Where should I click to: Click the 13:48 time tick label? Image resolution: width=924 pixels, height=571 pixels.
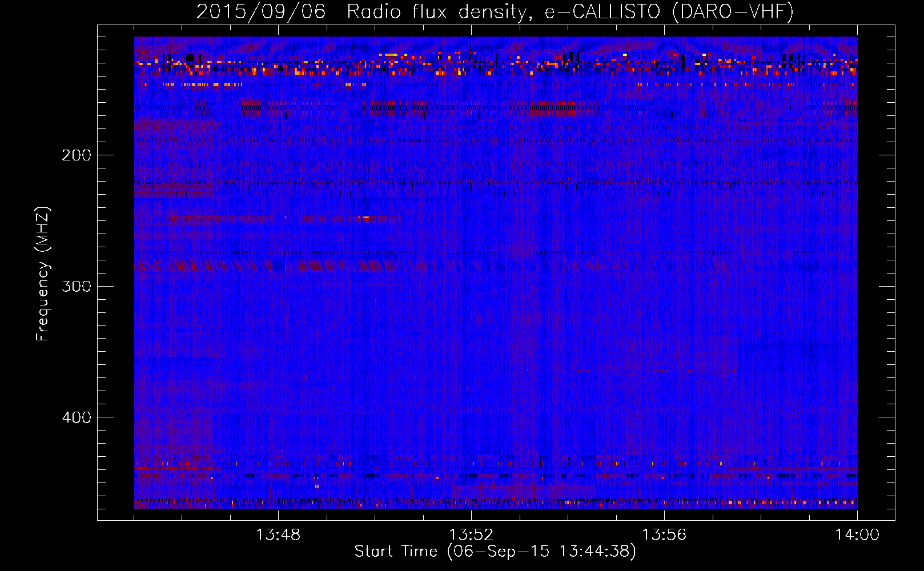pyautogui.click(x=278, y=535)
